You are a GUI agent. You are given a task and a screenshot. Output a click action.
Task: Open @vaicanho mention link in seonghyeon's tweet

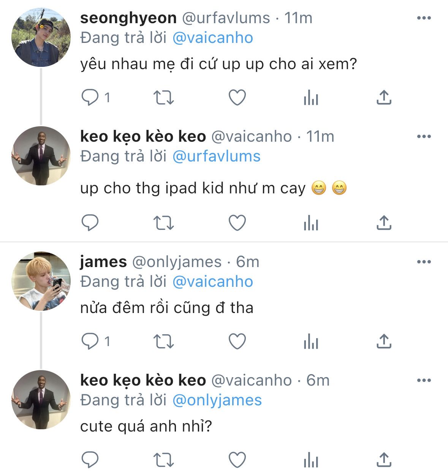tap(213, 38)
